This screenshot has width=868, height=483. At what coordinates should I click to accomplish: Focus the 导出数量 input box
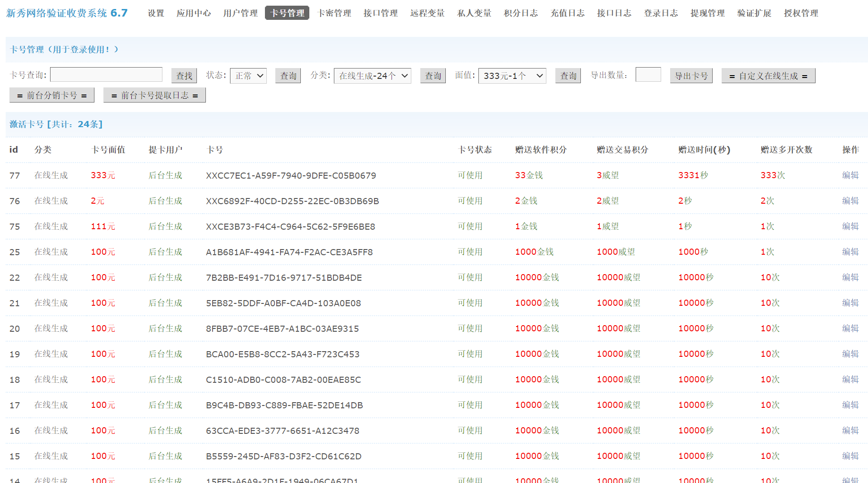[648, 75]
